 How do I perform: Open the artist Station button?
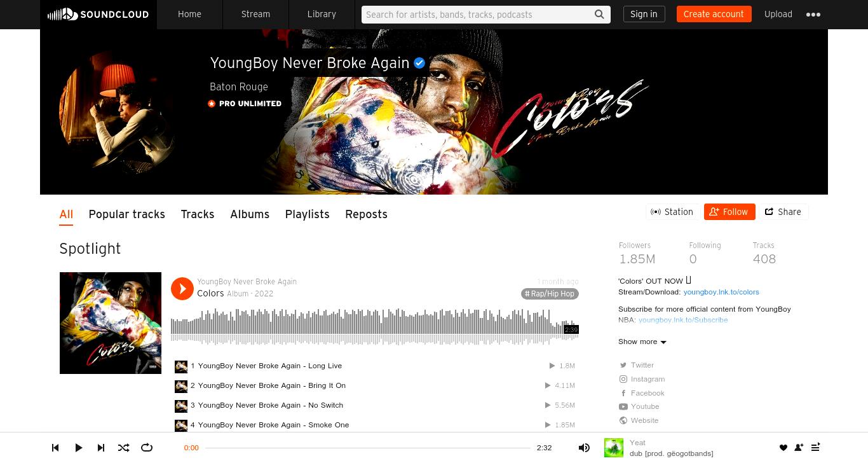click(x=672, y=212)
